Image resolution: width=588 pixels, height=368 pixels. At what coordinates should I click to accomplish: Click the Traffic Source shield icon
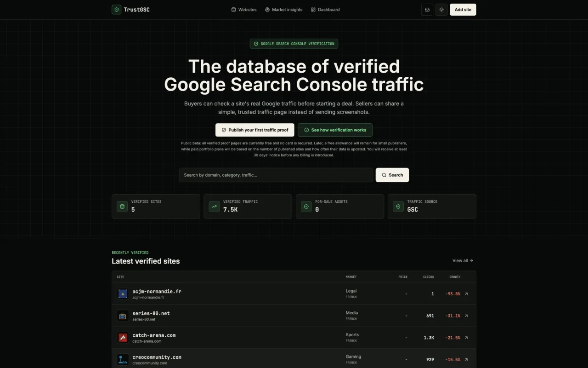(398, 207)
